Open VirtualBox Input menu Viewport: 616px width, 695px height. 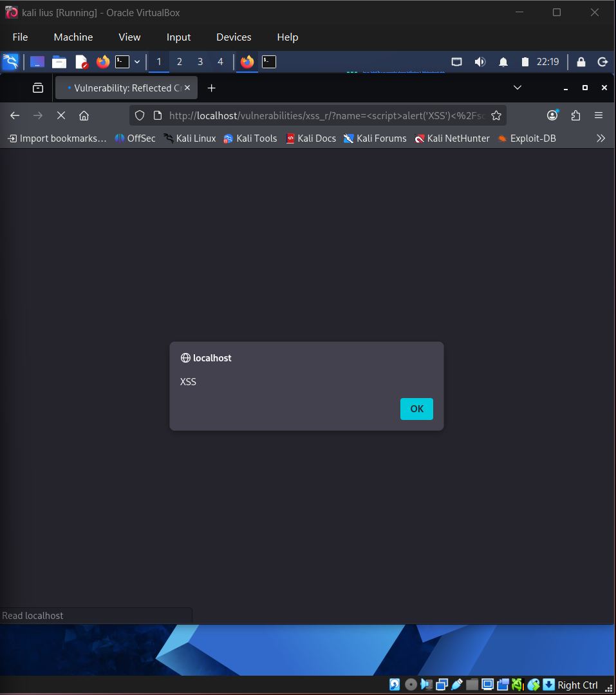(178, 37)
